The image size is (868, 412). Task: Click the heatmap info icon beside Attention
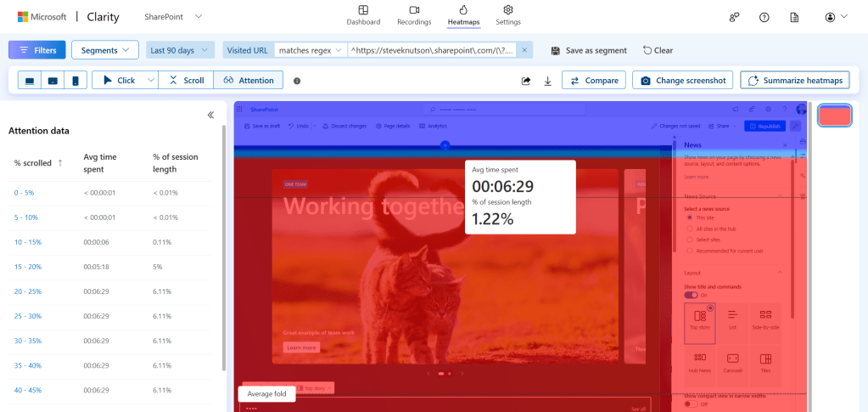297,81
